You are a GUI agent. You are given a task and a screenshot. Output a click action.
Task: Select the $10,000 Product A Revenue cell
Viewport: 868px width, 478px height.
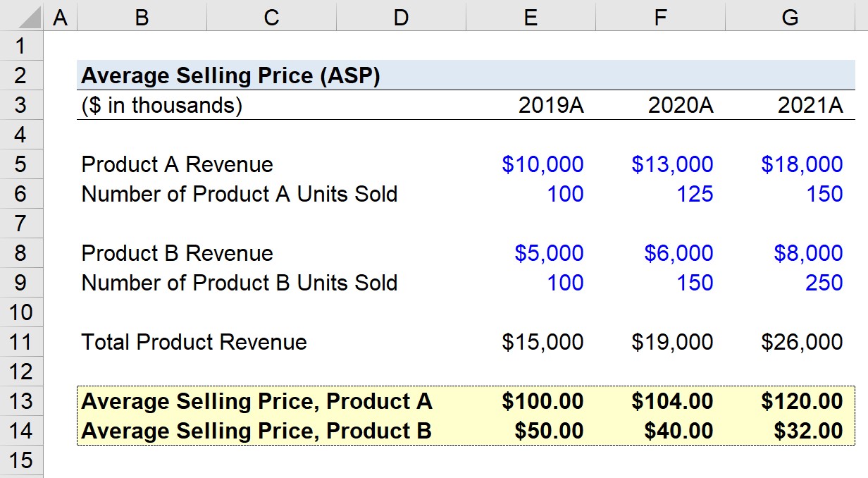click(x=530, y=164)
